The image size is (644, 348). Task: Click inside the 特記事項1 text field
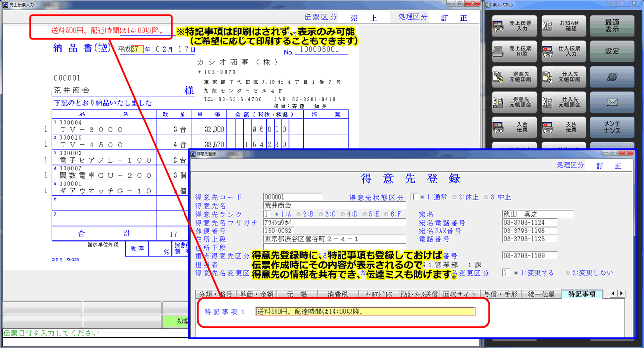tap(366, 311)
